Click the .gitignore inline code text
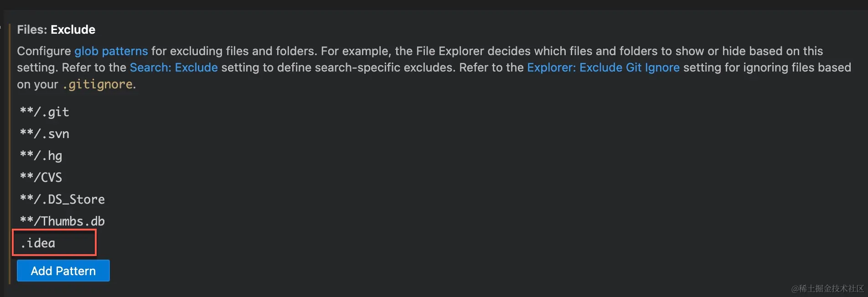This screenshot has width=868, height=297. (98, 84)
